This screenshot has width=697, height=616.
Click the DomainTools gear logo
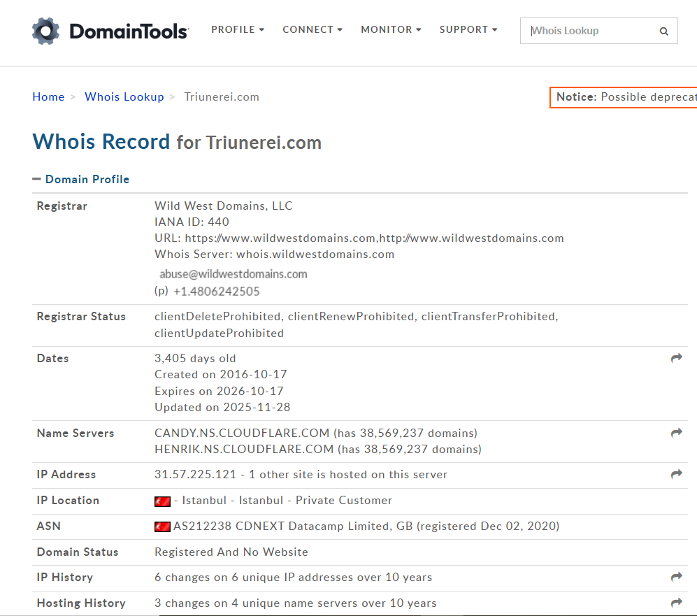coord(45,31)
